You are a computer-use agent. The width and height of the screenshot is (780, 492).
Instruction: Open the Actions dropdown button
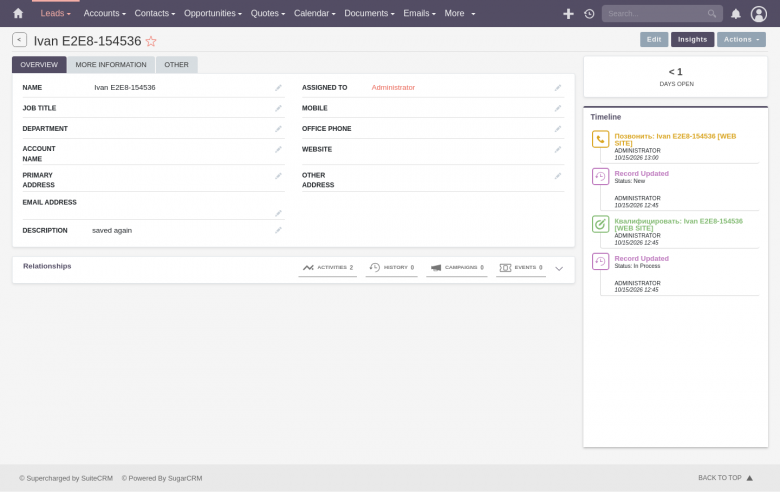pos(741,40)
